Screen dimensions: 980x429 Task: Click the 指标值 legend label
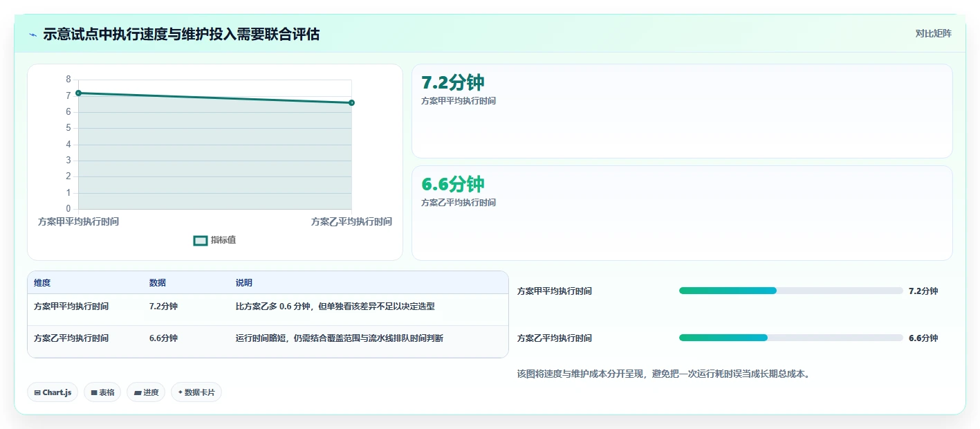(x=223, y=240)
